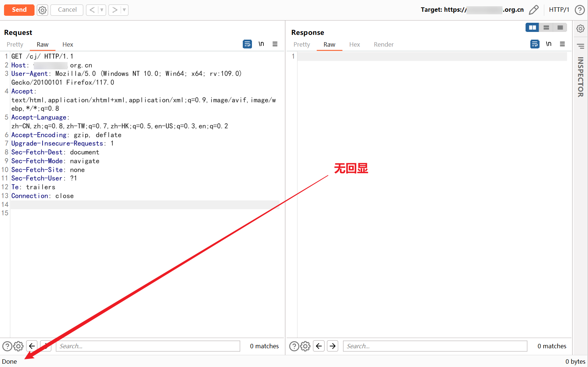The image size is (588, 367).
Task: Toggle word wrap in Request panel
Action: point(247,44)
